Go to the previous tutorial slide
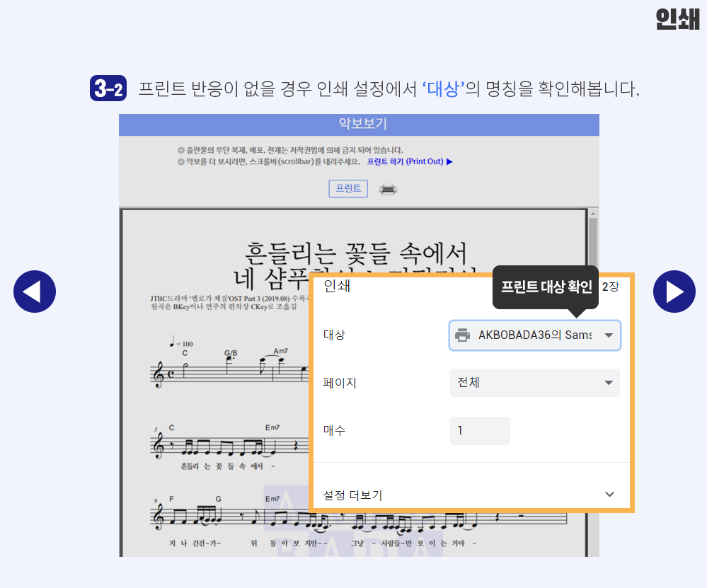Viewport: 707px width, 588px height. coord(35,292)
